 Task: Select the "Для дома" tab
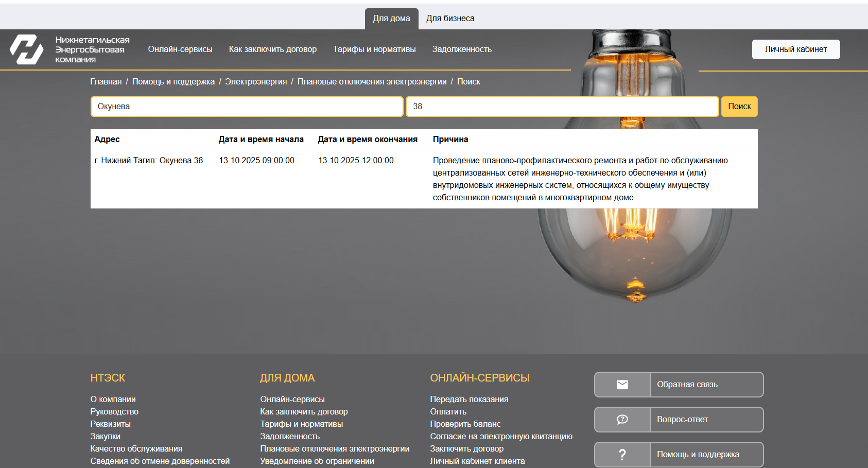pos(391,19)
